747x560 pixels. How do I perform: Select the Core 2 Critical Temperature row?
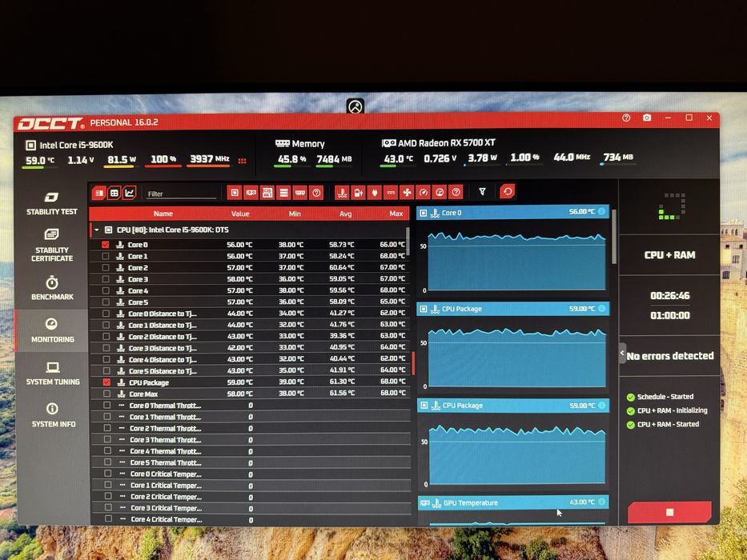[250, 497]
